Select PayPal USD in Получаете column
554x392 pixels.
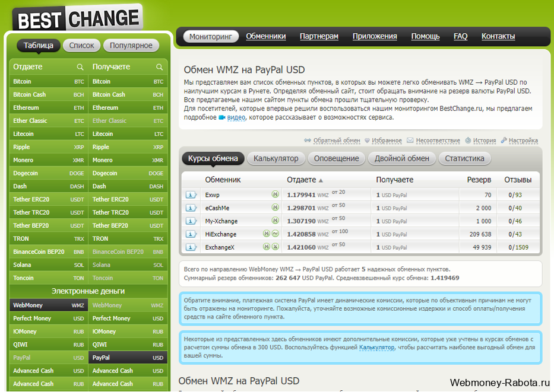pyautogui.click(x=128, y=358)
